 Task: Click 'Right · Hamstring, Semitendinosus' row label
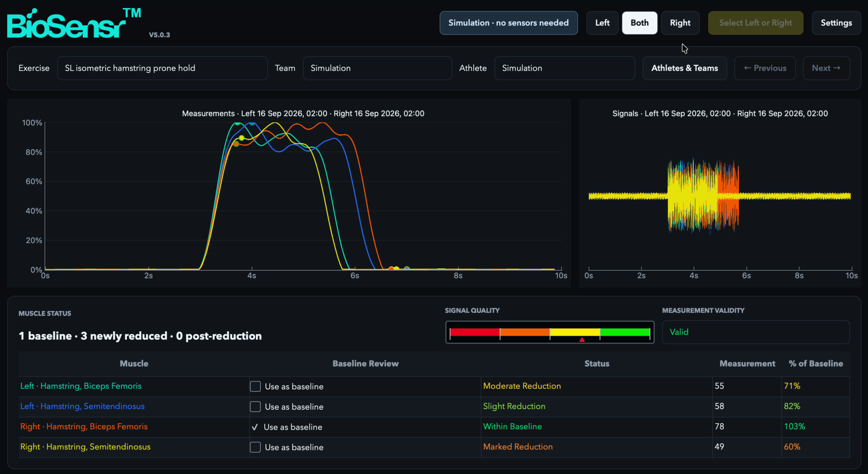[x=85, y=447]
